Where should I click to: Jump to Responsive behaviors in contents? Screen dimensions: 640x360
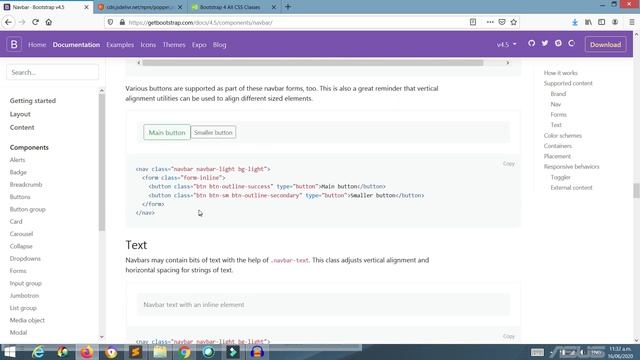click(571, 167)
